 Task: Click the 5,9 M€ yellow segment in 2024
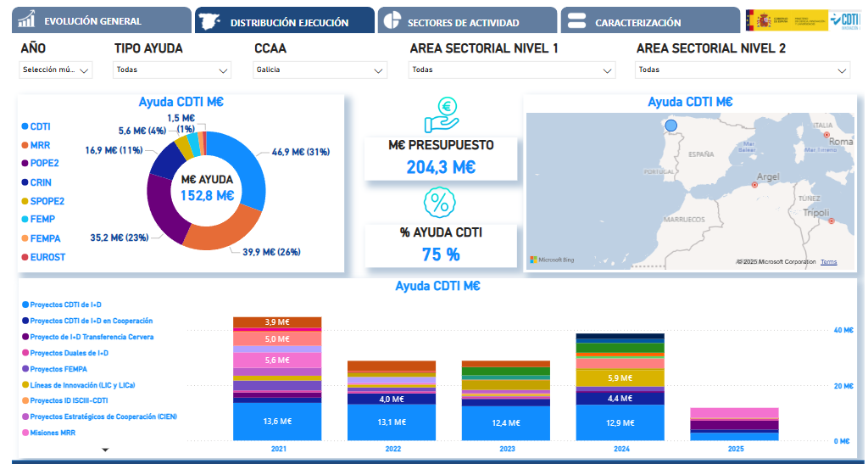point(620,378)
